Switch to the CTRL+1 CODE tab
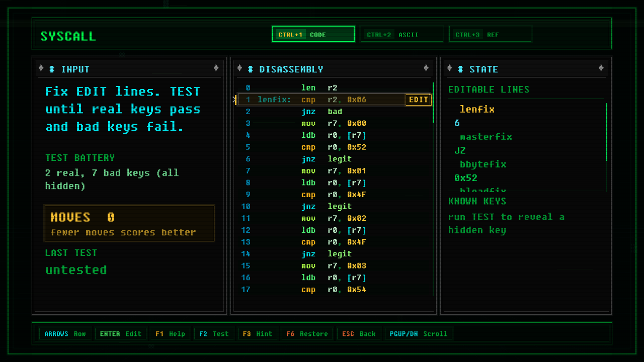 (313, 34)
